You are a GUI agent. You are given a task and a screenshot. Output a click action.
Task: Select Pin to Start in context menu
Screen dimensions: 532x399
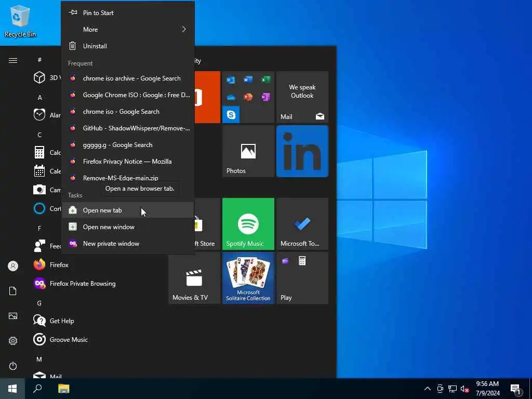point(128,13)
